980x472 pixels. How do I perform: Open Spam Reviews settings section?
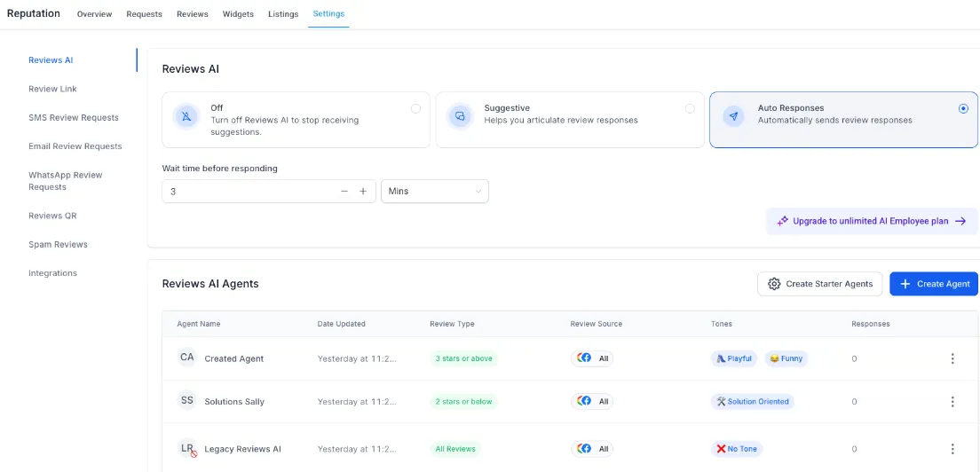point(58,244)
